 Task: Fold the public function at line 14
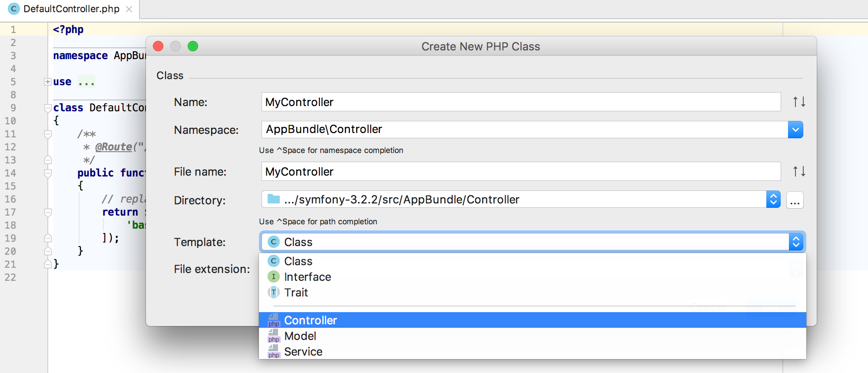(48, 173)
